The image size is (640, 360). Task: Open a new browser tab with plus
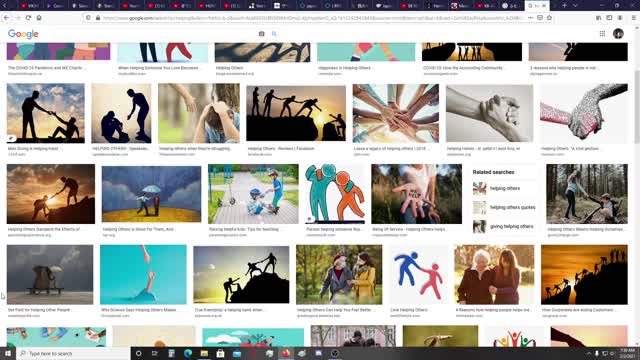point(564,6)
